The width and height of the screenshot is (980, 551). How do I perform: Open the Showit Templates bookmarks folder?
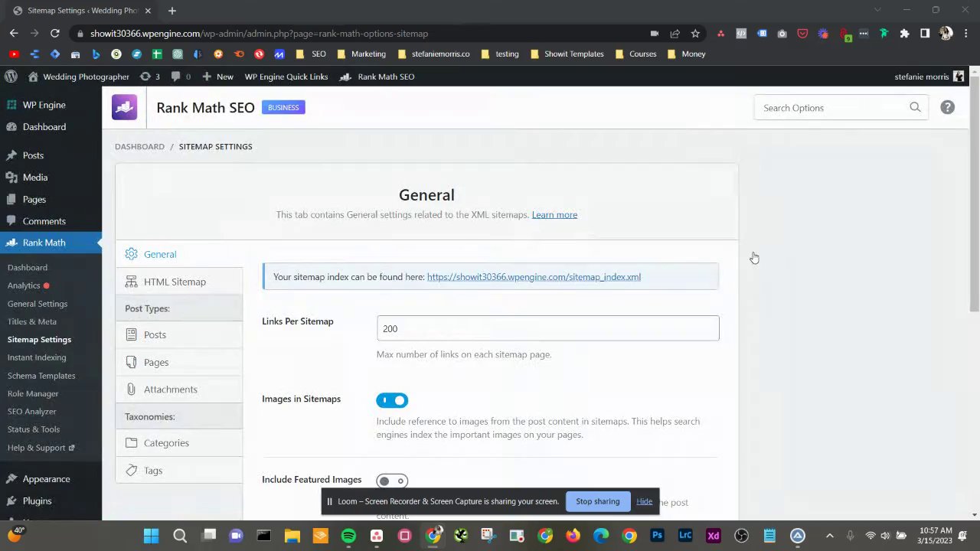(567, 54)
